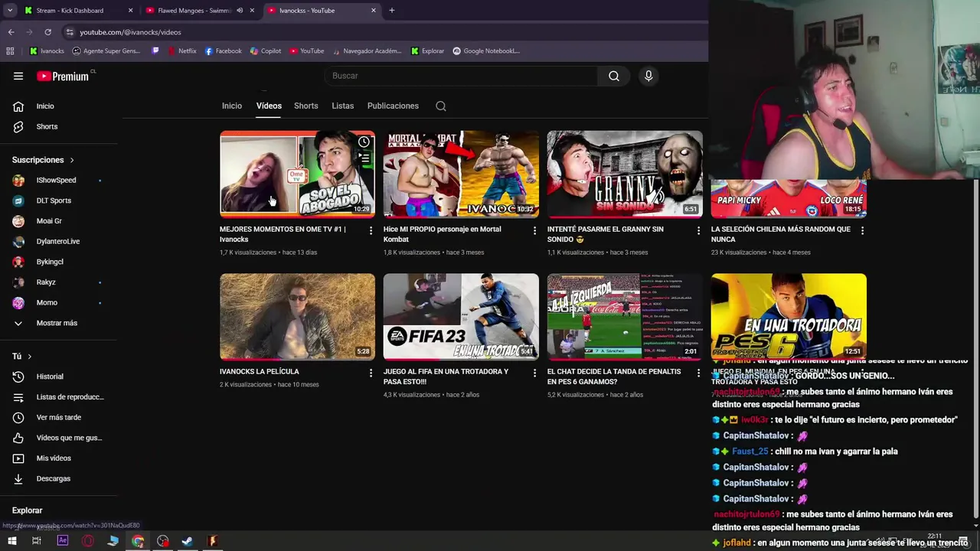Click the search magnifier button
980x551 pixels.
click(613, 76)
